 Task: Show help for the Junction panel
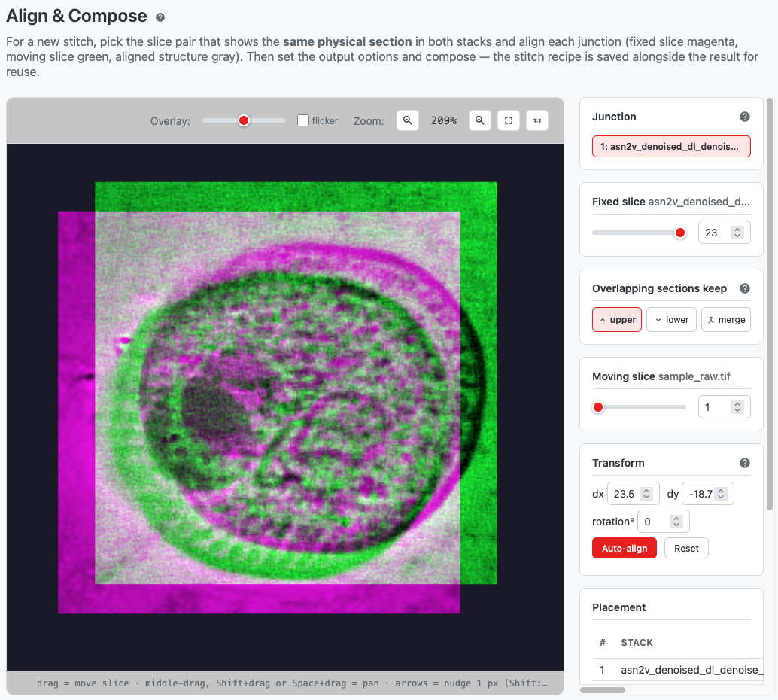pos(745,117)
